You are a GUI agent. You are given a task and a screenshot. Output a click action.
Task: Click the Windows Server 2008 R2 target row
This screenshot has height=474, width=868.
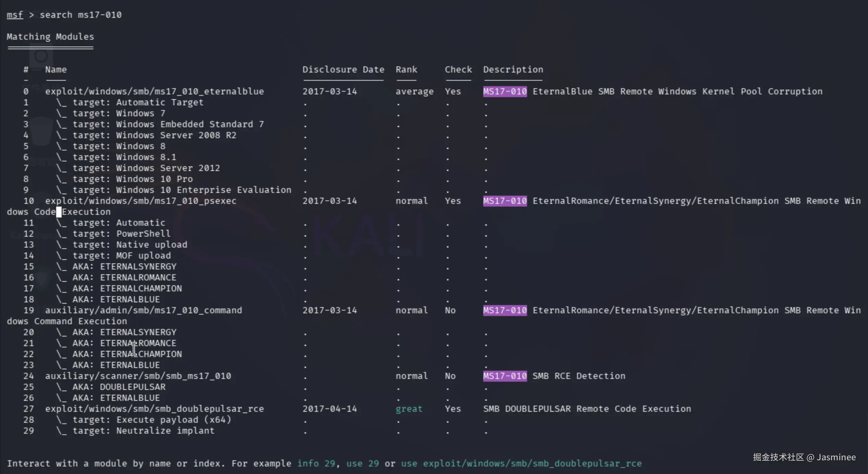click(x=154, y=135)
